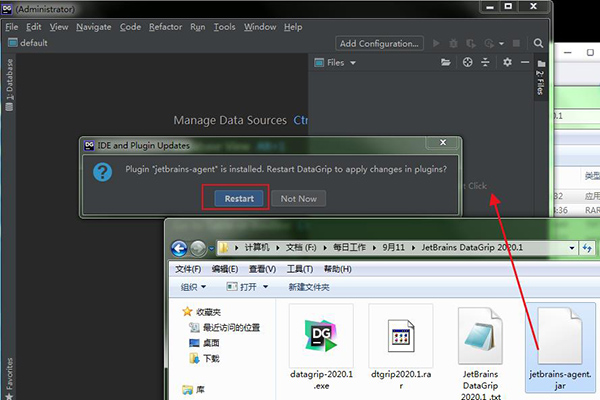Open the Refactor menu

(x=165, y=27)
